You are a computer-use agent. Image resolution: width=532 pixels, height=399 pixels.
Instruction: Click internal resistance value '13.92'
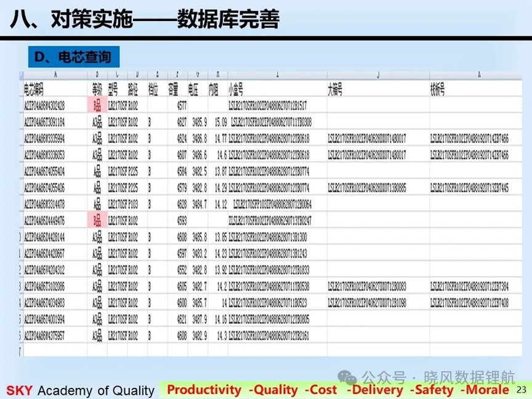pos(221,270)
